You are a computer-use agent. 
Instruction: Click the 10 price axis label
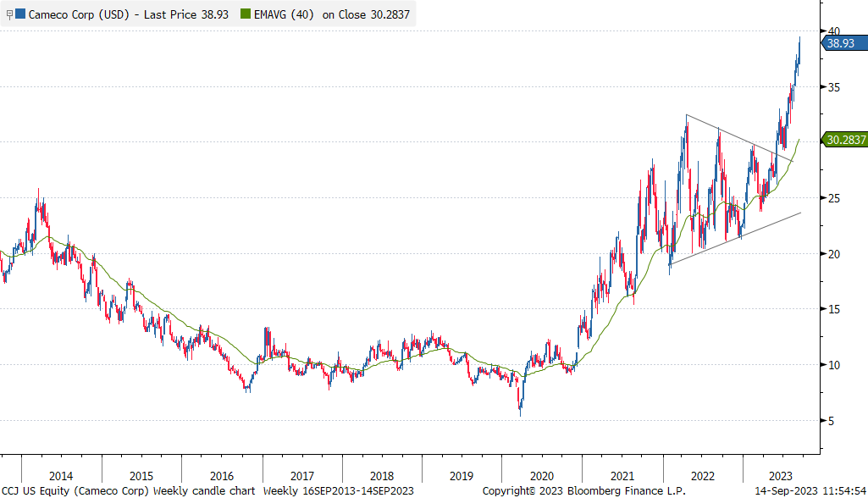click(x=833, y=365)
